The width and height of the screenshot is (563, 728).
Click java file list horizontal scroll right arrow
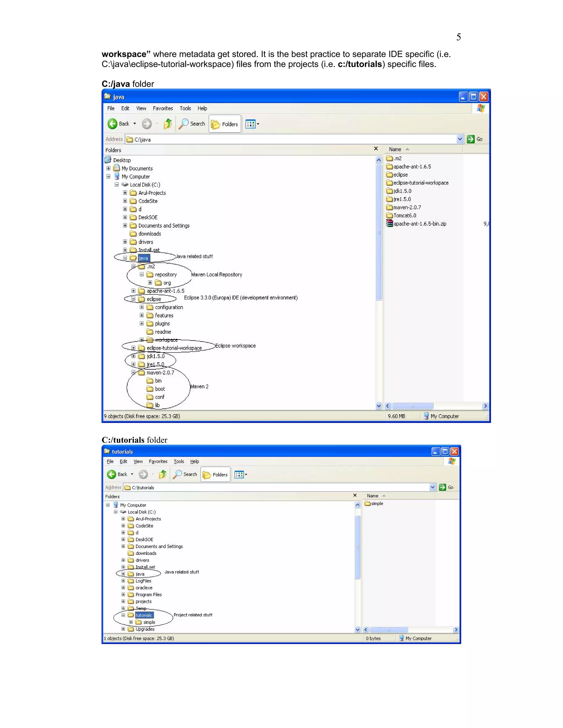click(x=485, y=406)
